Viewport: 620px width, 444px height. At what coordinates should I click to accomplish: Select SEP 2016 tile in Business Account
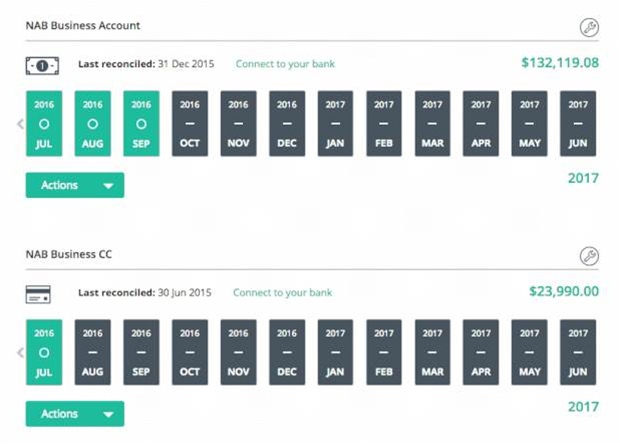coord(142,124)
